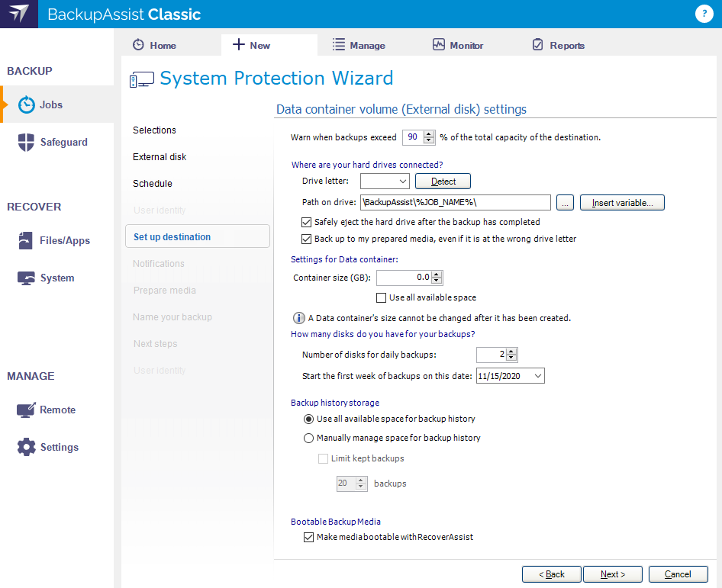Click the Insert variable button
Viewport: 722px width, 588px height.
point(622,202)
